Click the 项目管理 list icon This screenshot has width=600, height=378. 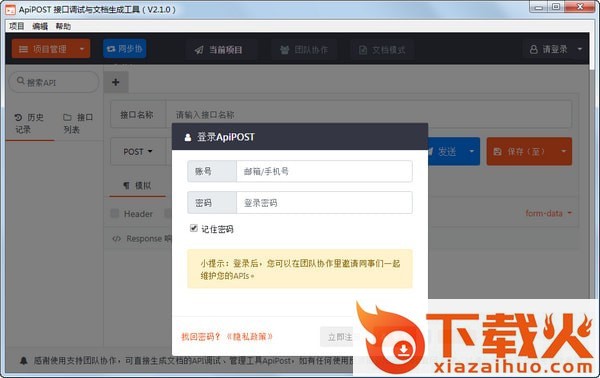23,49
